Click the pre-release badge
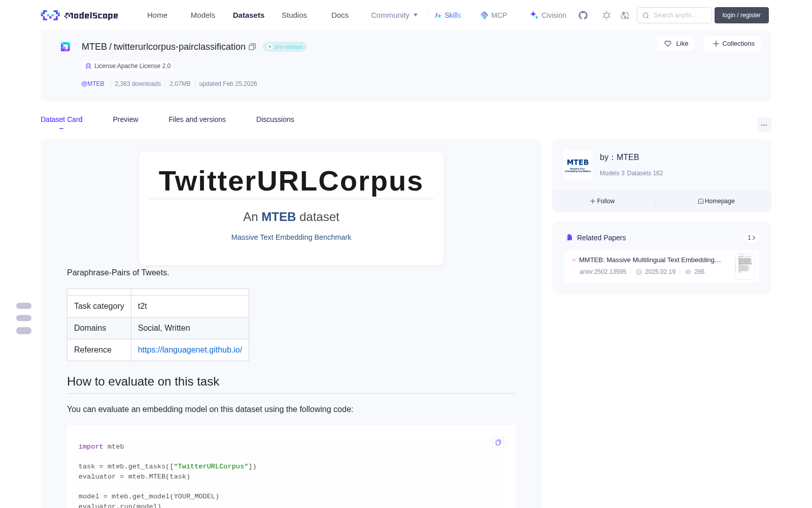 click(285, 47)
